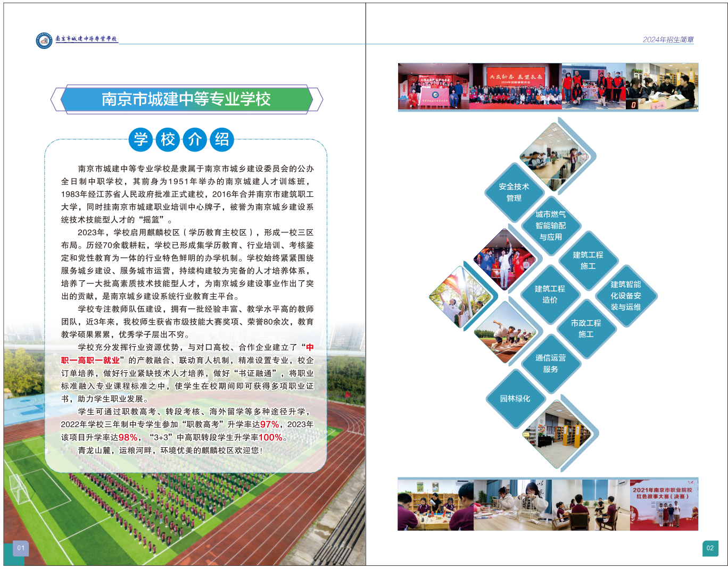
Task: Open the classroom diamond photo at top
Action: pyautogui.click(x=554, y=157)
